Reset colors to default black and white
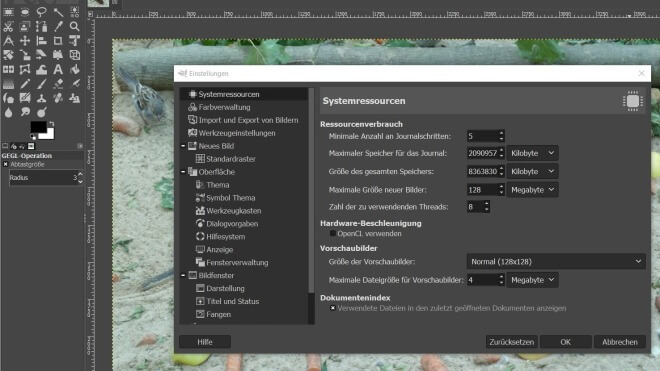 (x=33, y=136)
